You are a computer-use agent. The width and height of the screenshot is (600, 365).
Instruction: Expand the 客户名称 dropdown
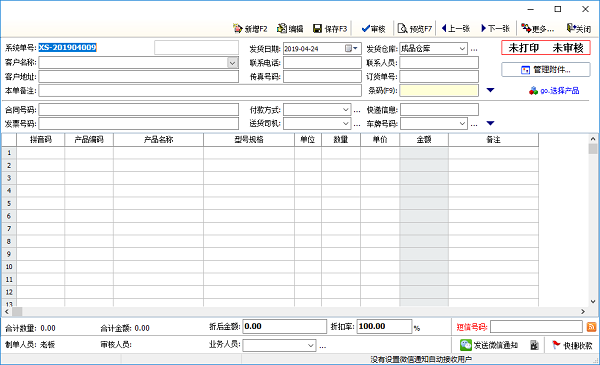click(x=232, y=62)
